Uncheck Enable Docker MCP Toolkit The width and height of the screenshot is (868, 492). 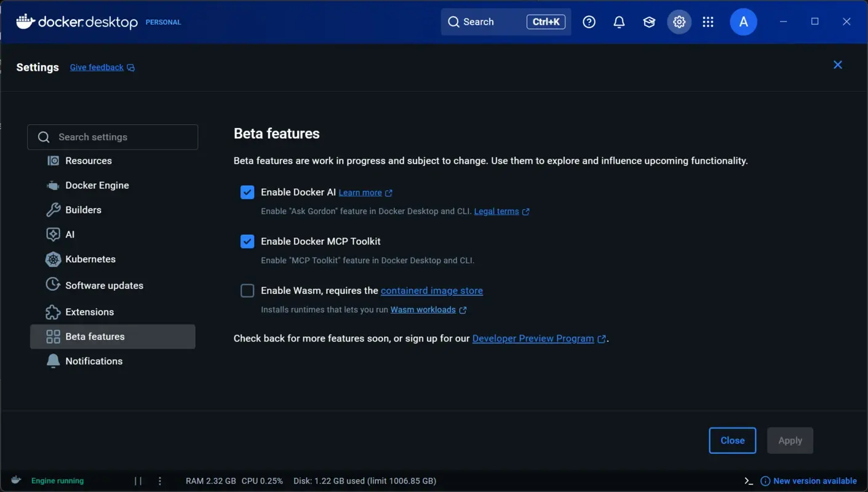pos(247,241)
